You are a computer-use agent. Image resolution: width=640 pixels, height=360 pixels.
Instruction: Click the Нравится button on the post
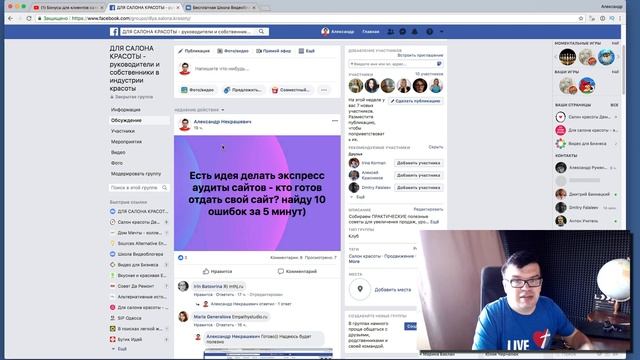point(217,271)
